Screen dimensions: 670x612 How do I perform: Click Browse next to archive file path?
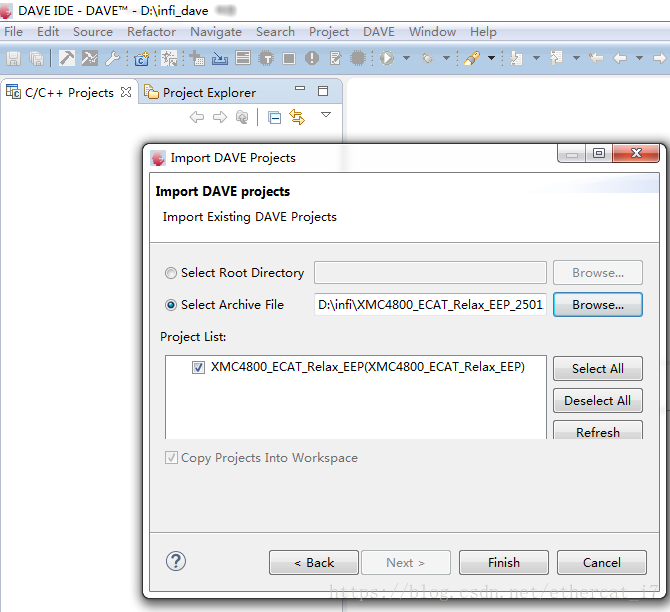[598, 305]
